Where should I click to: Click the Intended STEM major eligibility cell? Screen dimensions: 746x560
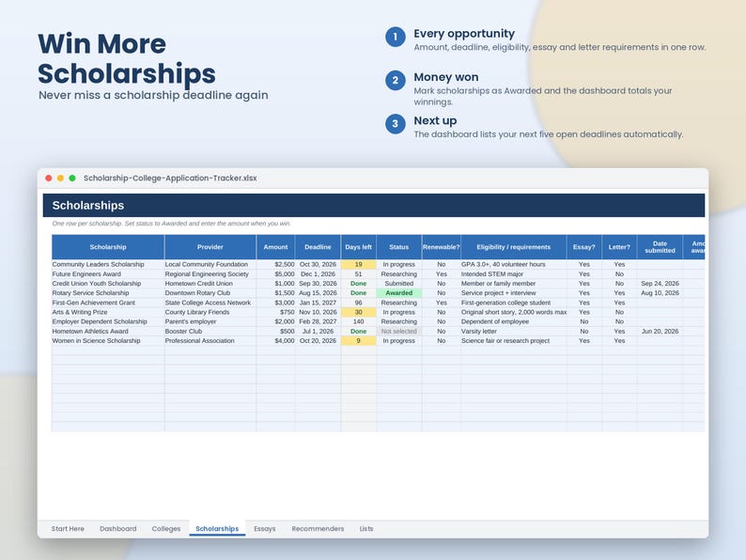point(513,274)
